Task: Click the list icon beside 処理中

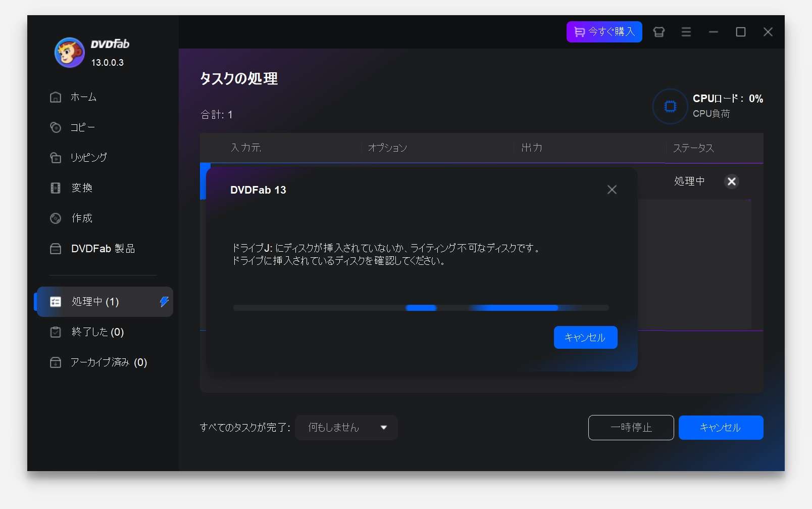Action: tap(56, 302)
